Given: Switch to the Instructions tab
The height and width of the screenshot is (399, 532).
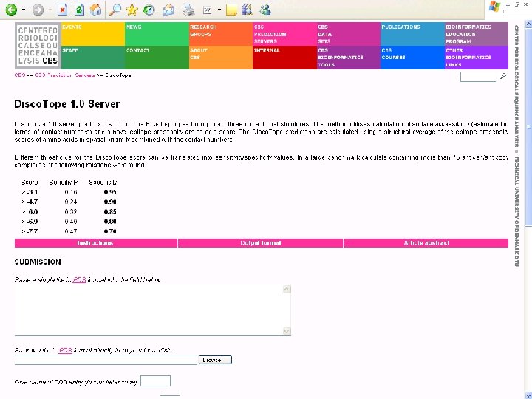Looking at the screenshot, I should click(95, 243).
